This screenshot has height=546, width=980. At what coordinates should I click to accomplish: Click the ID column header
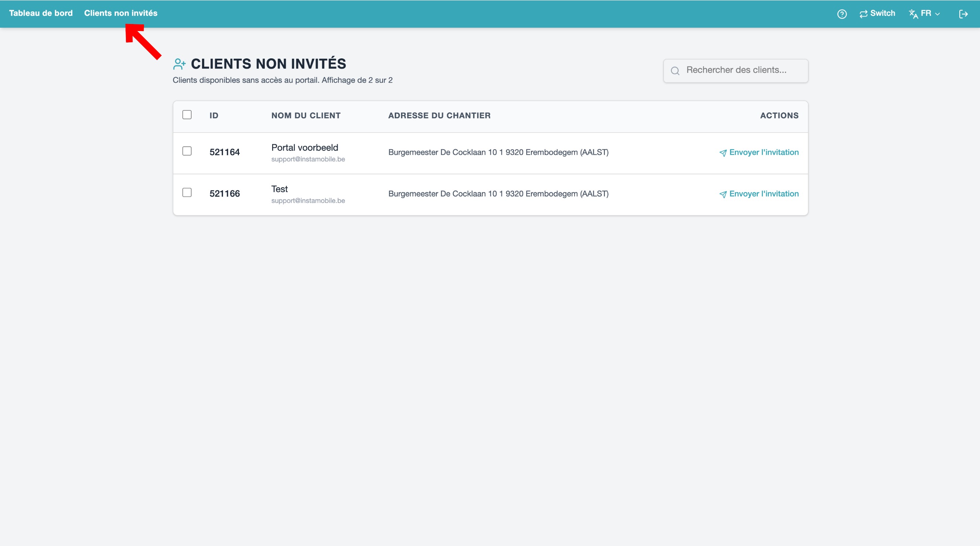pyautogui.click(x=214, y=116)
